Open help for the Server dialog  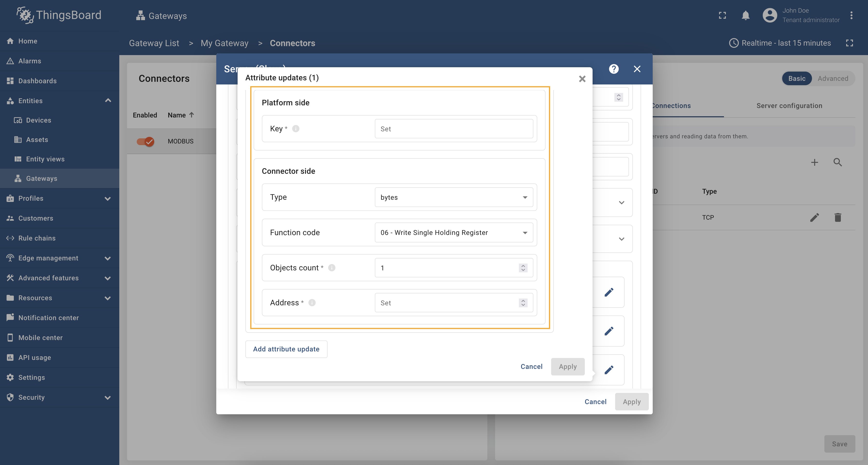[614, 69]
